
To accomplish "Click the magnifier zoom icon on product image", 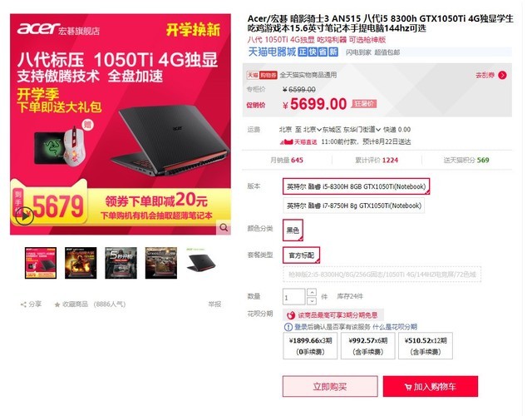I will click(x=224, y=227).
